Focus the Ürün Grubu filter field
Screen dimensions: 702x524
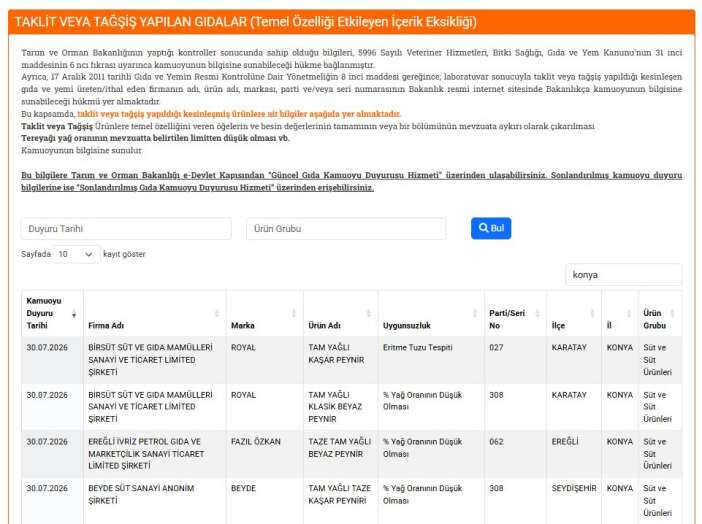[346, 229]
